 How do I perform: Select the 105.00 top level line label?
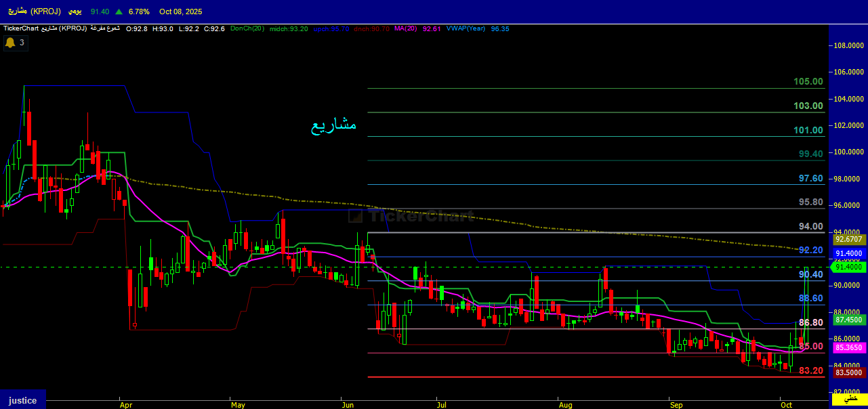[808, 82]
